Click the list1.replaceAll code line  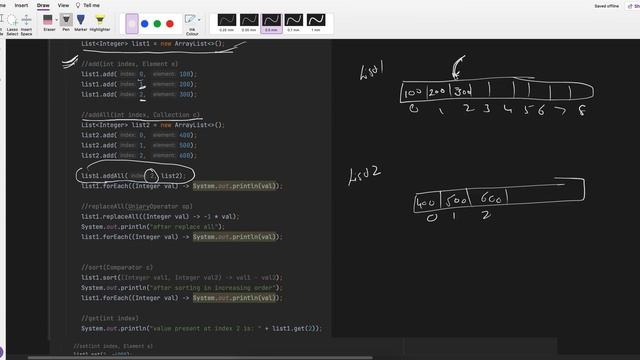coord(160,217)
